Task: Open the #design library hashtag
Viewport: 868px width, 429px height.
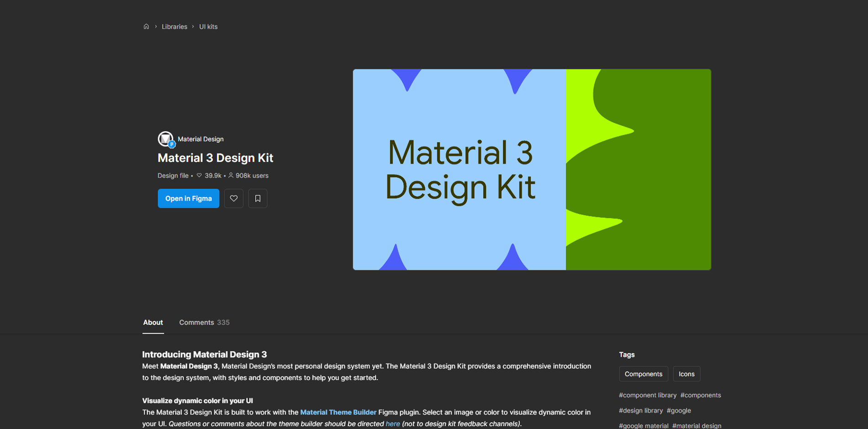Action: point(641,410)
